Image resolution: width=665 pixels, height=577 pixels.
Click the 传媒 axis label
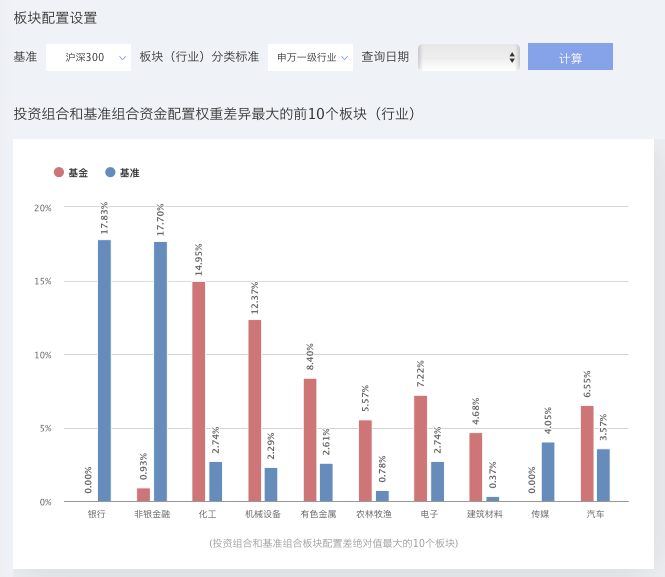pyautogui.click(x=540, y=514)
